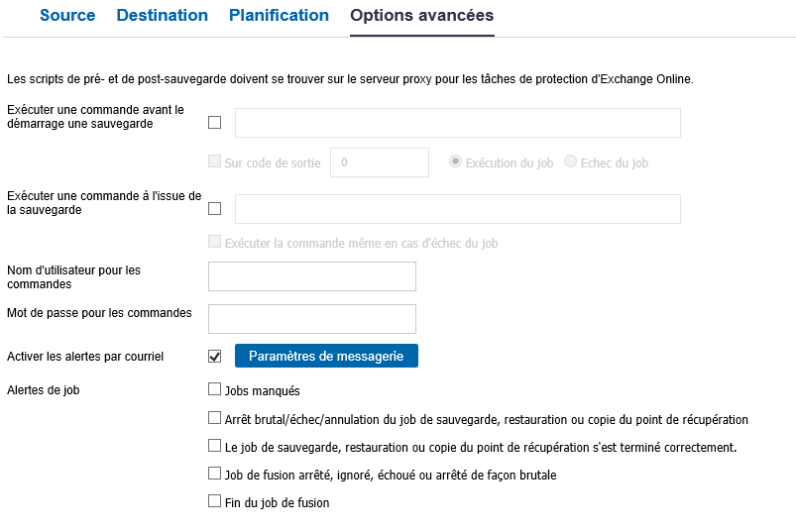The width and height of the screenshot is (796, 532).
Task: Switch to the Source tab
Action: (67, 15)
